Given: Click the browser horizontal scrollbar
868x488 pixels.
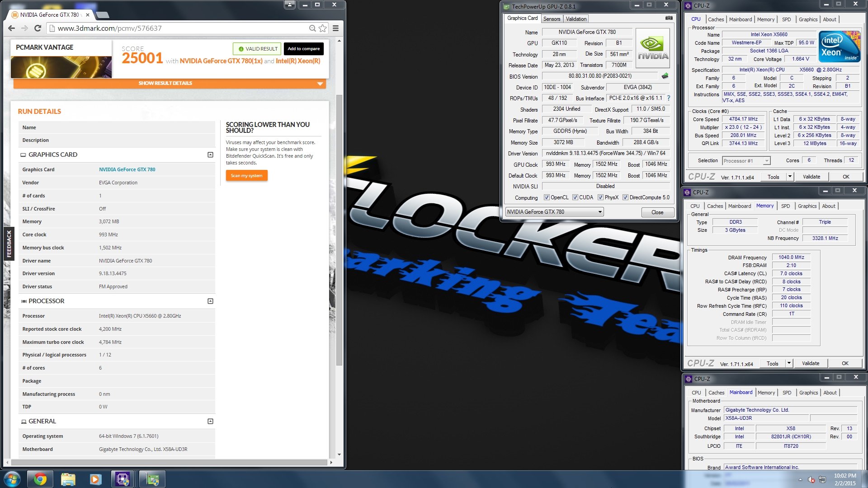Looking at the screenshot, I should point(170,463).
